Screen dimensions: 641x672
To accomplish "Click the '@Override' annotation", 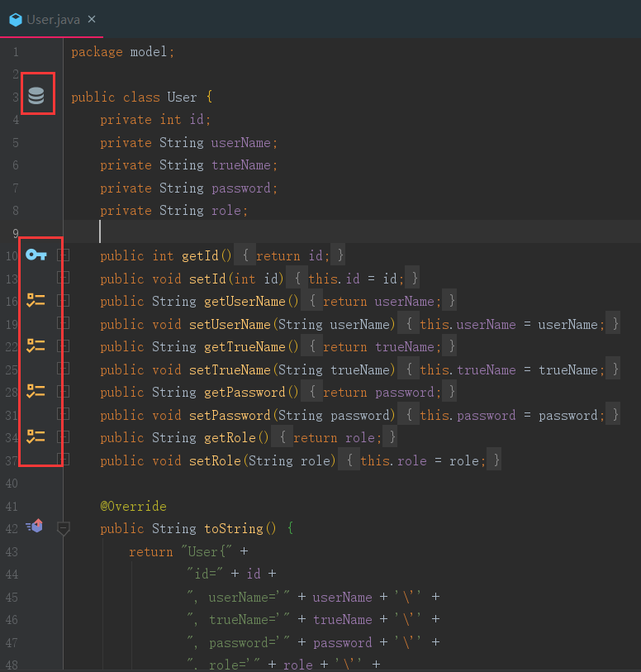I will click(133, 506).
